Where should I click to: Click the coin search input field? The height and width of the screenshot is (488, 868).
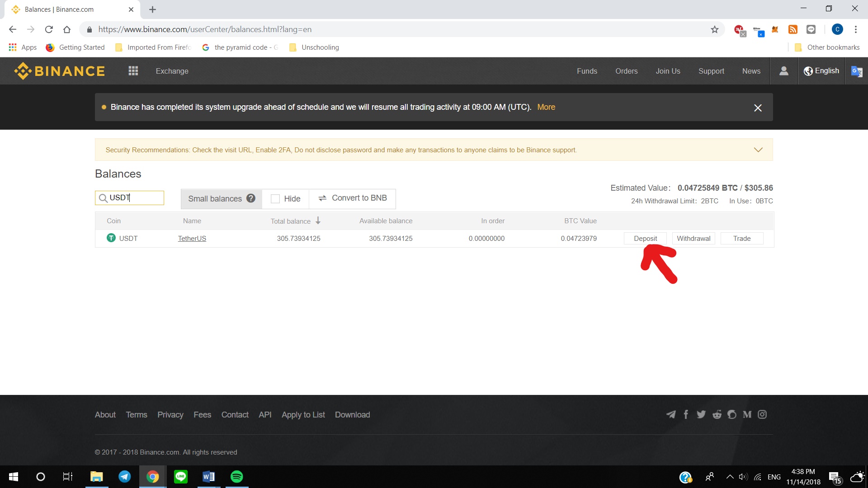point(135,198)
